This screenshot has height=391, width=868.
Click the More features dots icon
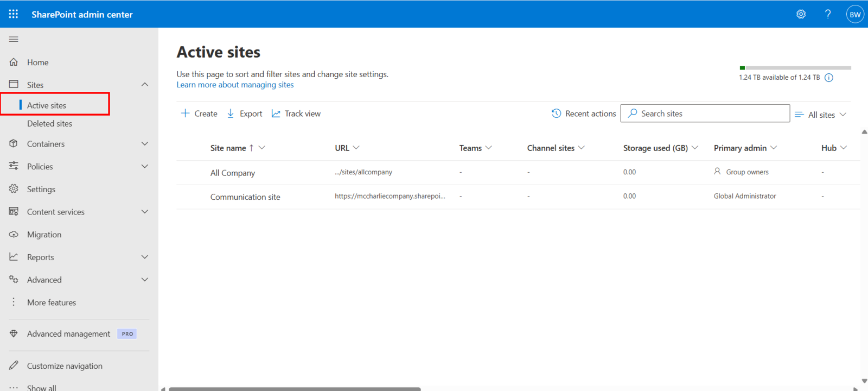pyautogui.click(x=14, y=302)
